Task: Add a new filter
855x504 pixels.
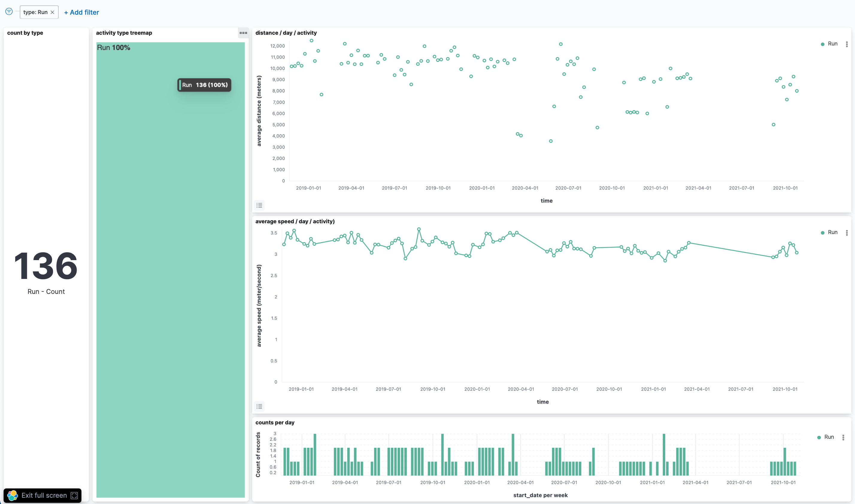Action: 81,12
